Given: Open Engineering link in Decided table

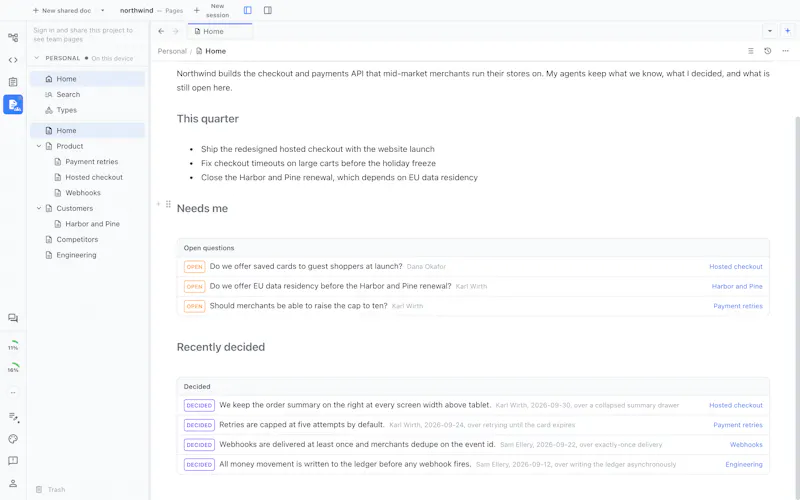Looking at the screenshot, I should [744, 464].
